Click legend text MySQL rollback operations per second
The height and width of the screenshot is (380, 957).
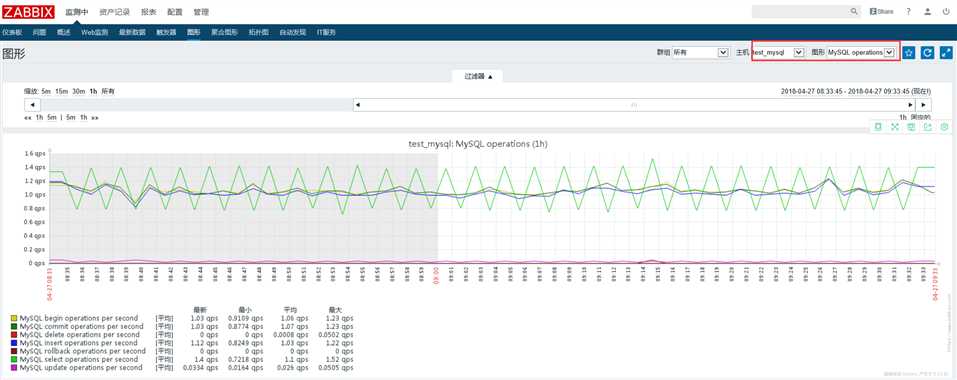(82, 351)
